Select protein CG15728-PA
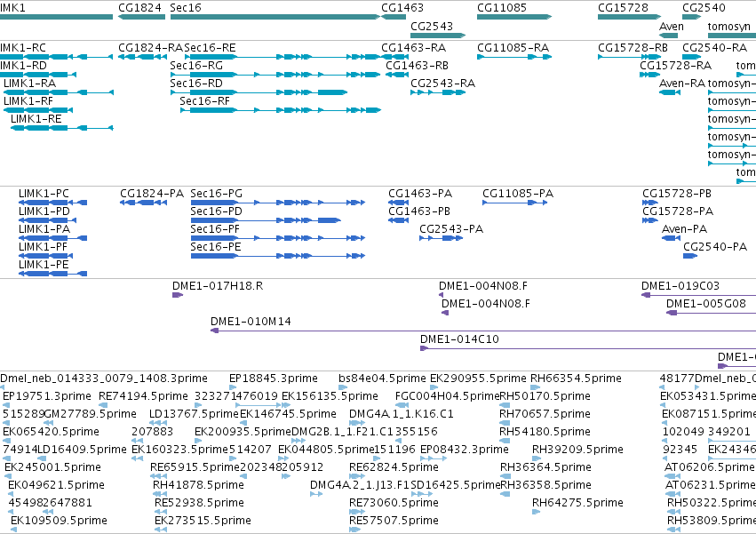The height and width of the screenshot is (534, 756). [x=678, y=211]
